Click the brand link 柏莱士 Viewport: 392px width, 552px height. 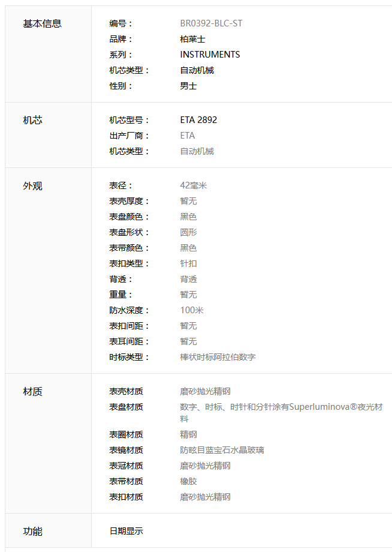[x=192, y=39]
